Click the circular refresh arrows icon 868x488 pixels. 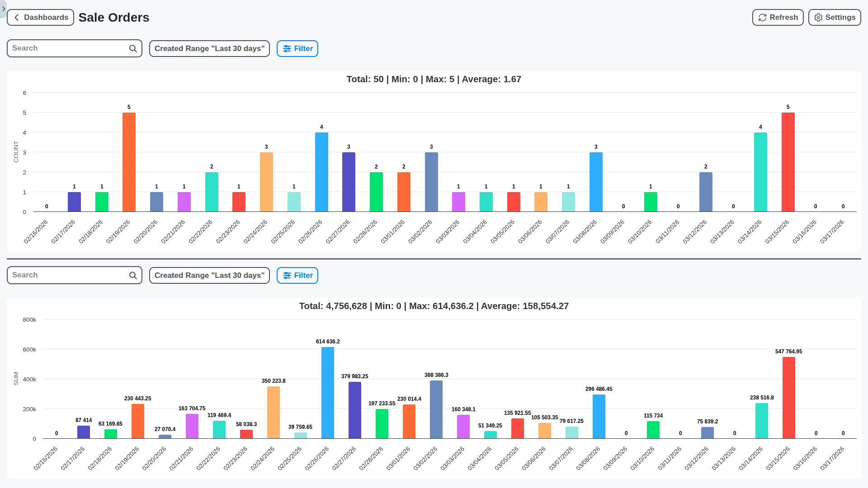pyautogui.click(x=762, y=17)
